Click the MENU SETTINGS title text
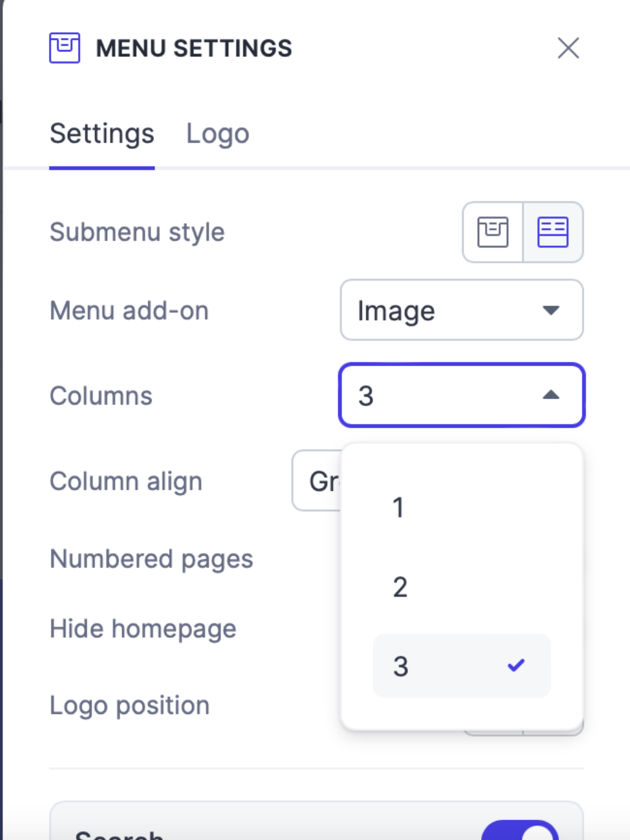630x840 pixels. [x=194, y=48]
